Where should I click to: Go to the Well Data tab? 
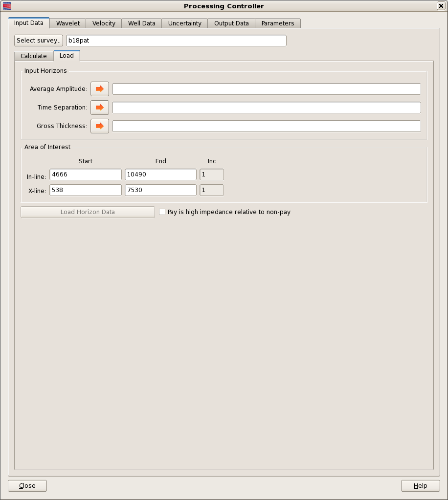(x=142, y=23)
